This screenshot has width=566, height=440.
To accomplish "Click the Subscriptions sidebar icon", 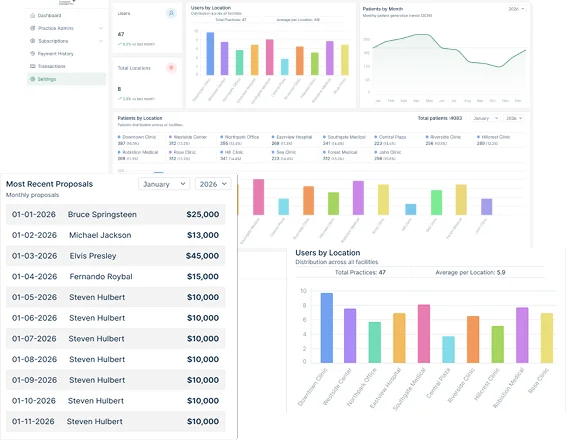I will click(32, 41).
